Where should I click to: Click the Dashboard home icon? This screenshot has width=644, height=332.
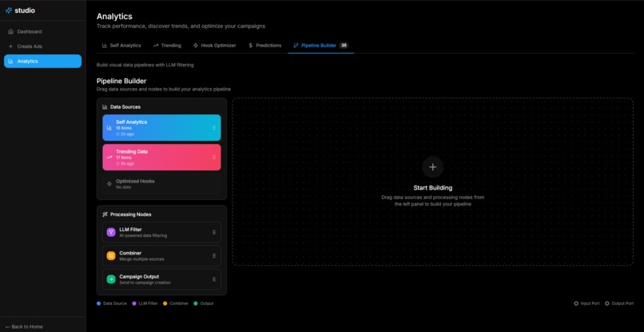(10, 32)
